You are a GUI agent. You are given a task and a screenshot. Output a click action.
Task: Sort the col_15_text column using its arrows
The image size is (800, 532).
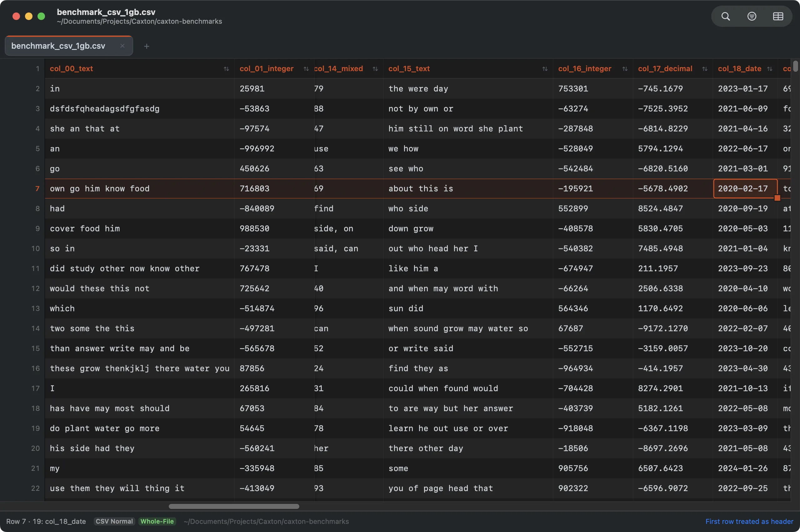545,69
